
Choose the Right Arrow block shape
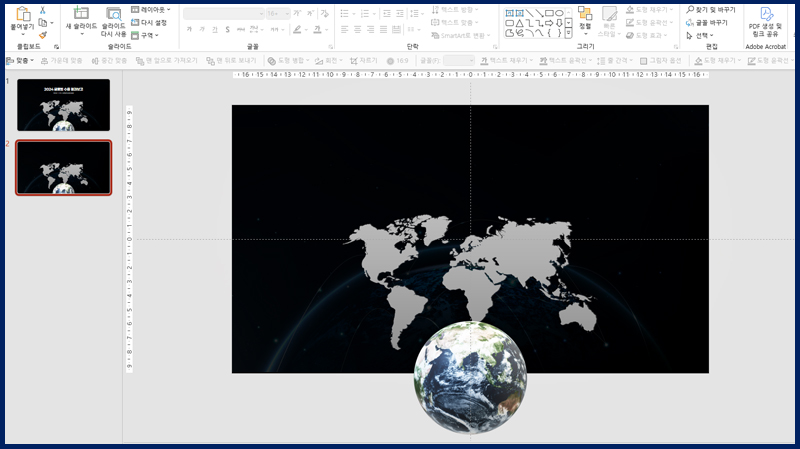(549, 23)
